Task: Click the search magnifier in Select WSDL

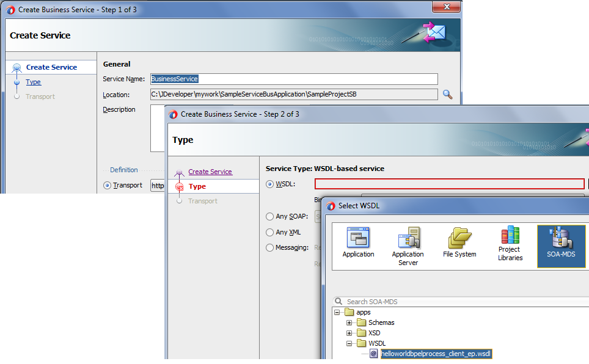Action: pyautogui.click(x=338, y=301)
